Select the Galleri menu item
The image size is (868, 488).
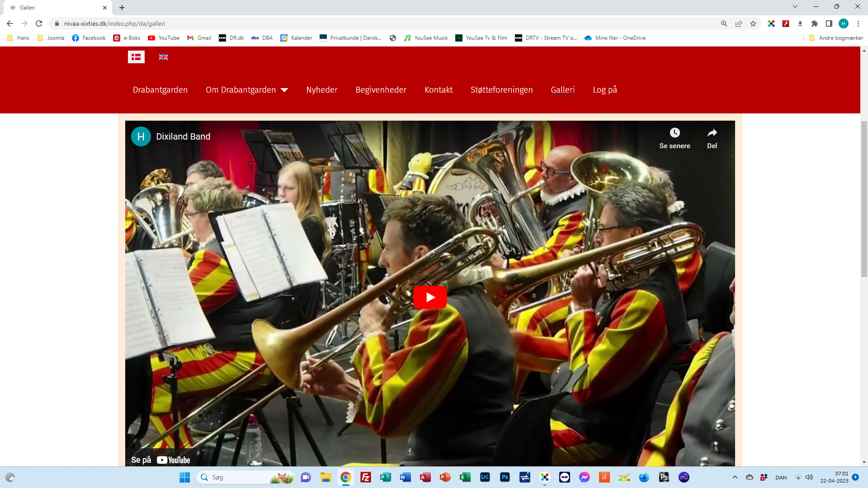562,90
